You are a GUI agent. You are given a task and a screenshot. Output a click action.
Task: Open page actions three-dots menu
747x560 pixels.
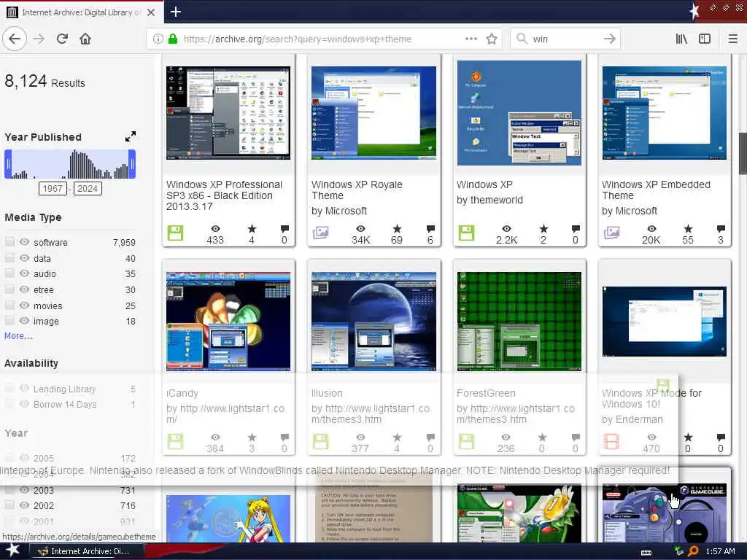(x=471, y=39)
